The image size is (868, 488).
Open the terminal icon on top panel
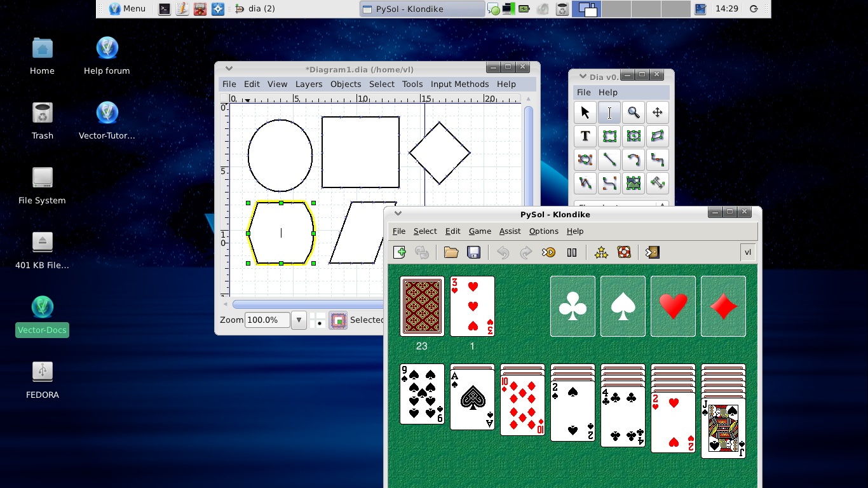[165, 9]
